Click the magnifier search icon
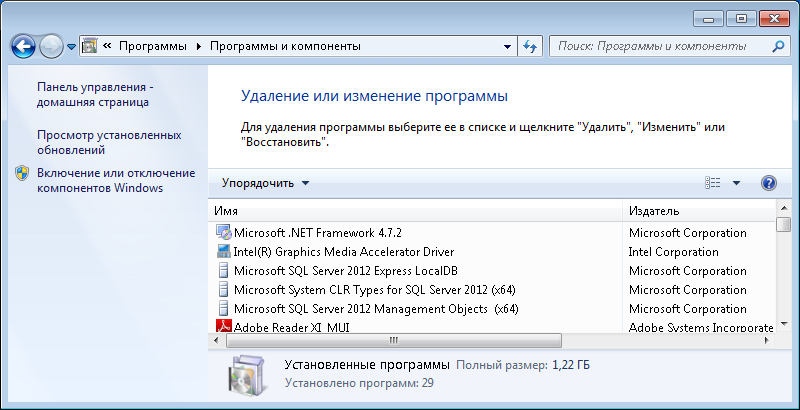 778,46
